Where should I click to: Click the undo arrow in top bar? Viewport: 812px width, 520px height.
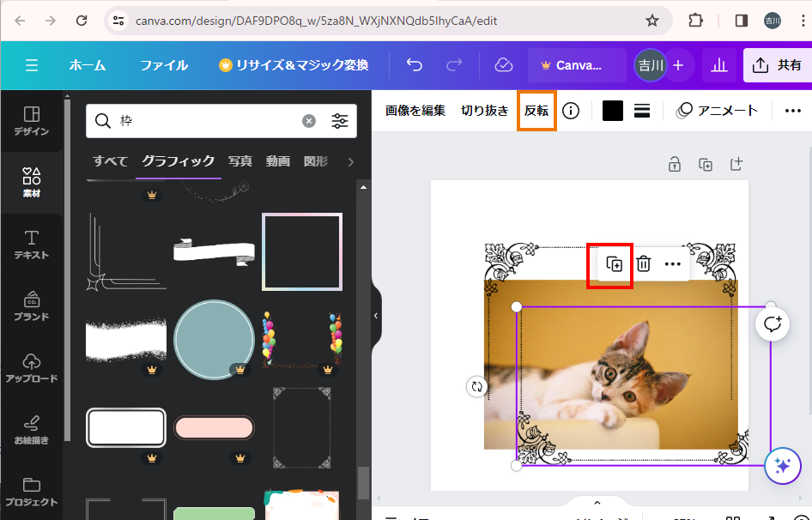click(x=415, y=65)
